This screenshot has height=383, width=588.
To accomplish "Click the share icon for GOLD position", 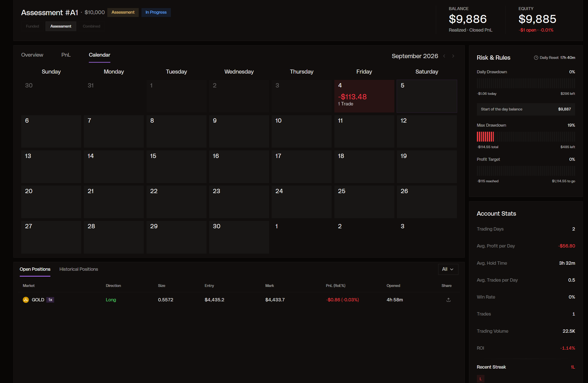I will coord(448,300).
